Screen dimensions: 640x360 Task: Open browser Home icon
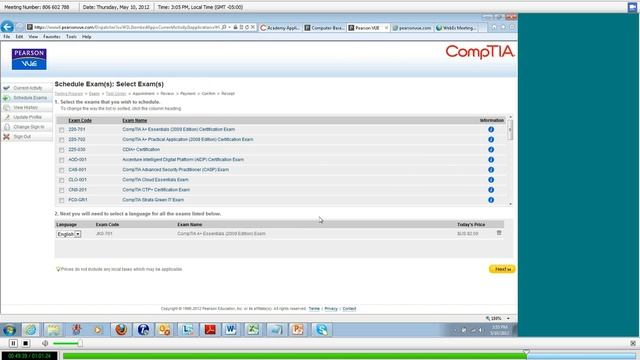tap(494, 27)
